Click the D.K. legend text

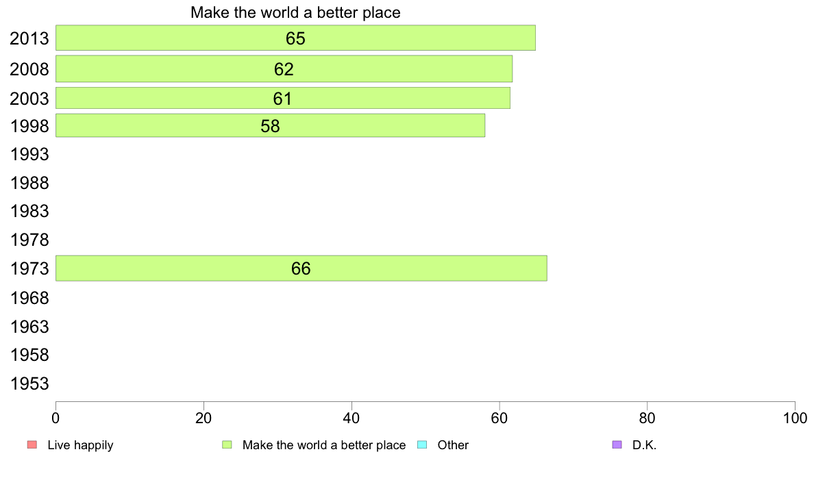point(644,445)
